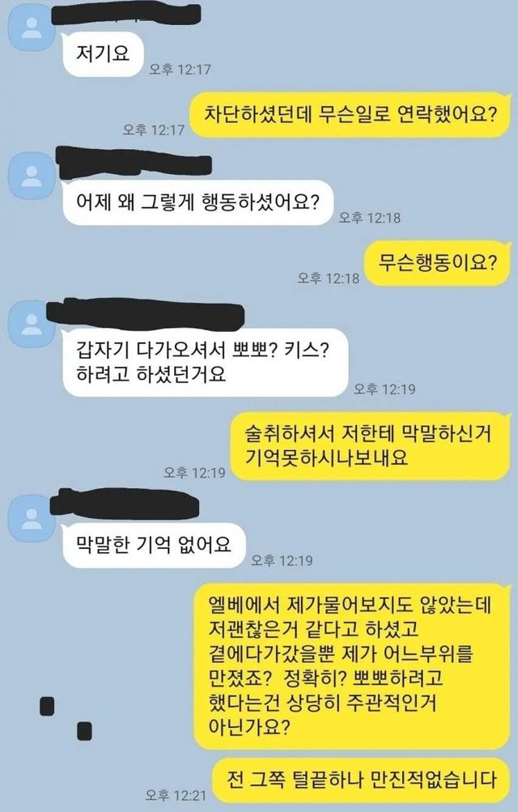Tap the redacted sender name above '저기요'
The height and width of the screenshot is (812, 518).
(125, 14)
